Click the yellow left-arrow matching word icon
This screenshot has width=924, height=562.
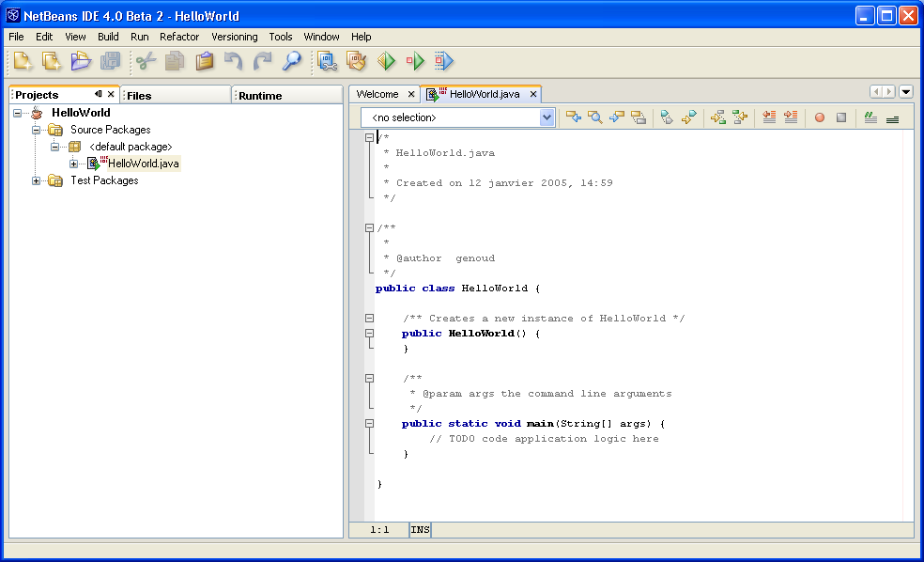click(740, 117)
